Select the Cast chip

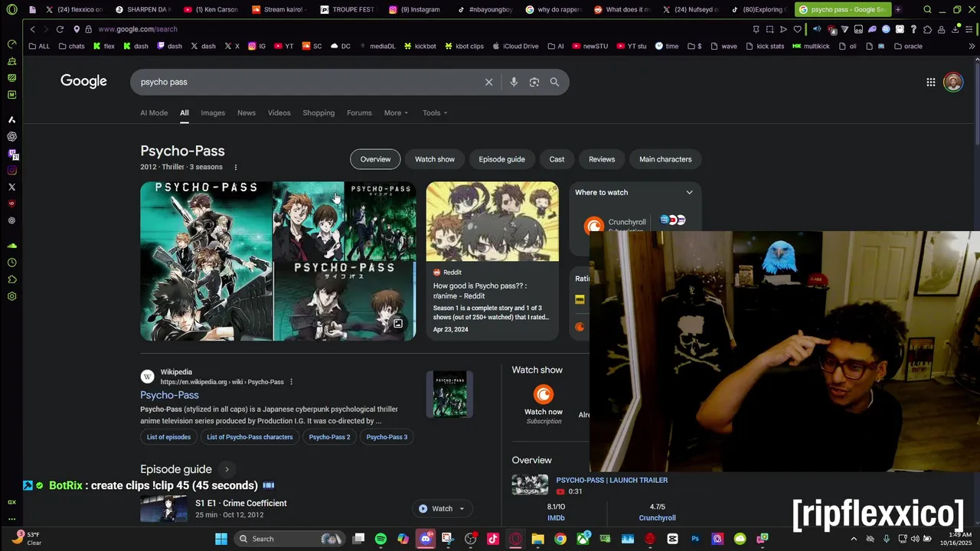(x=557, y=159)
